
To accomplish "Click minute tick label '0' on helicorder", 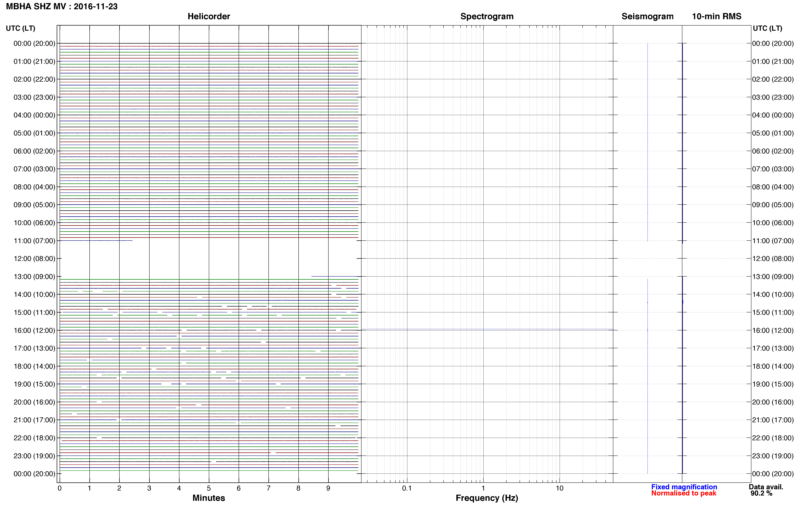I will (59, 488).
